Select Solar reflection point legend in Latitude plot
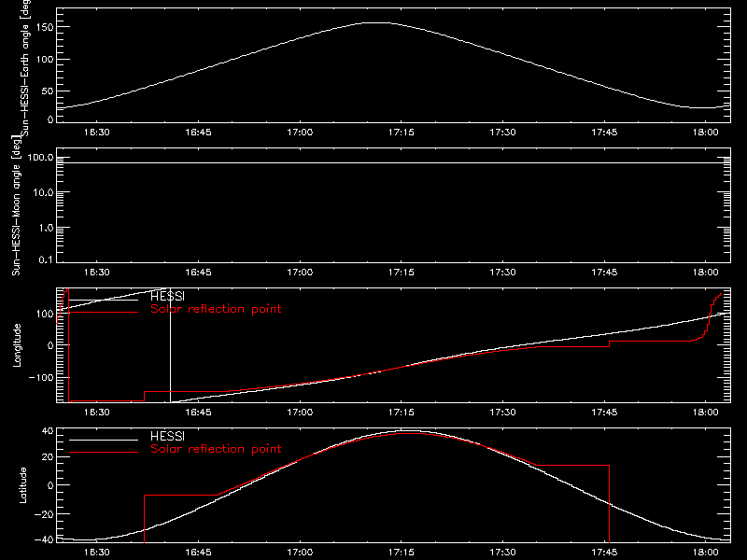The height and width of the screenshot is (560, 747). [x=216, y=449]
